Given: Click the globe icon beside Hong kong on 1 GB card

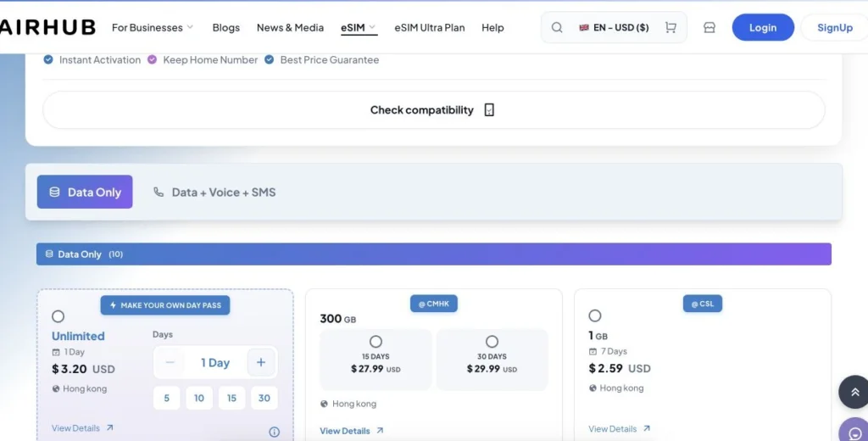Looking at the screenshot, I should click(x=593, y=388).
